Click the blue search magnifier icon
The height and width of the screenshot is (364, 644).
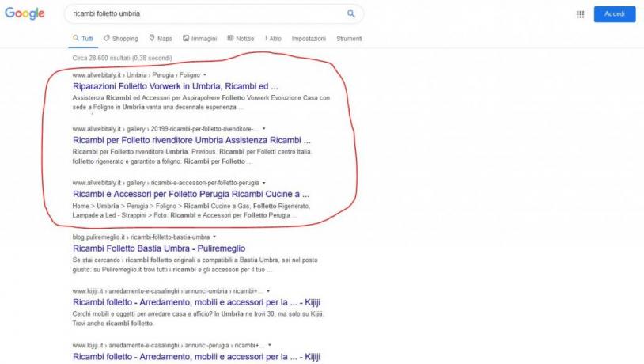(350, 13)
